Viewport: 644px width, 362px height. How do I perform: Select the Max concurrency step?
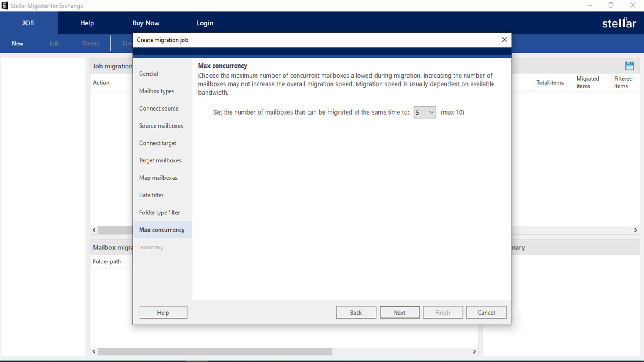[163, 229]
